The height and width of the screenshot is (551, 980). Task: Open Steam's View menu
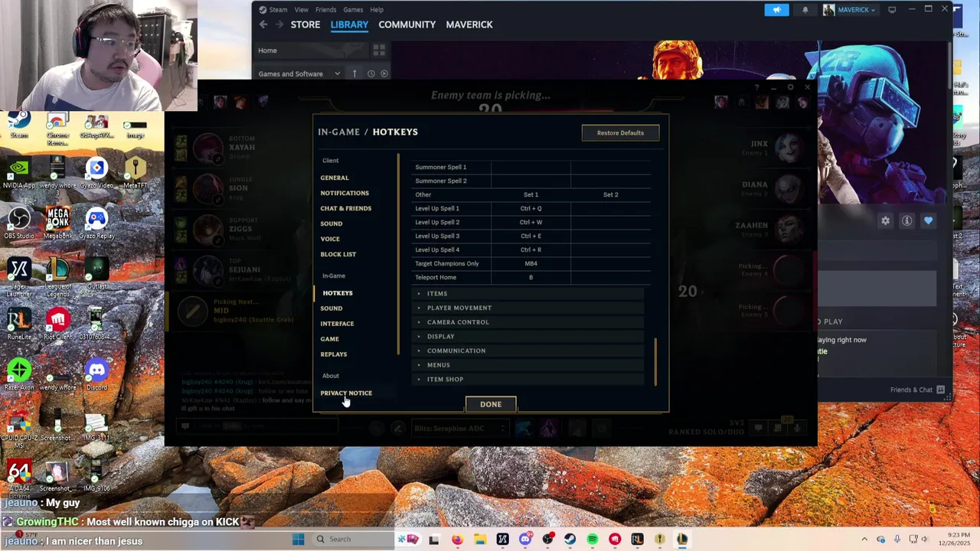(302, 10)
